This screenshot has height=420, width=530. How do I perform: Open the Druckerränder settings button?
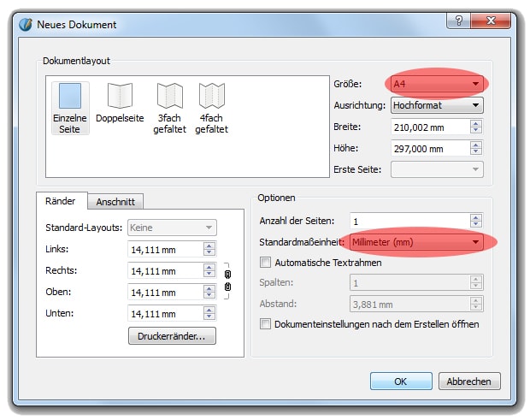pyautogui.click(x=172, y=336)
